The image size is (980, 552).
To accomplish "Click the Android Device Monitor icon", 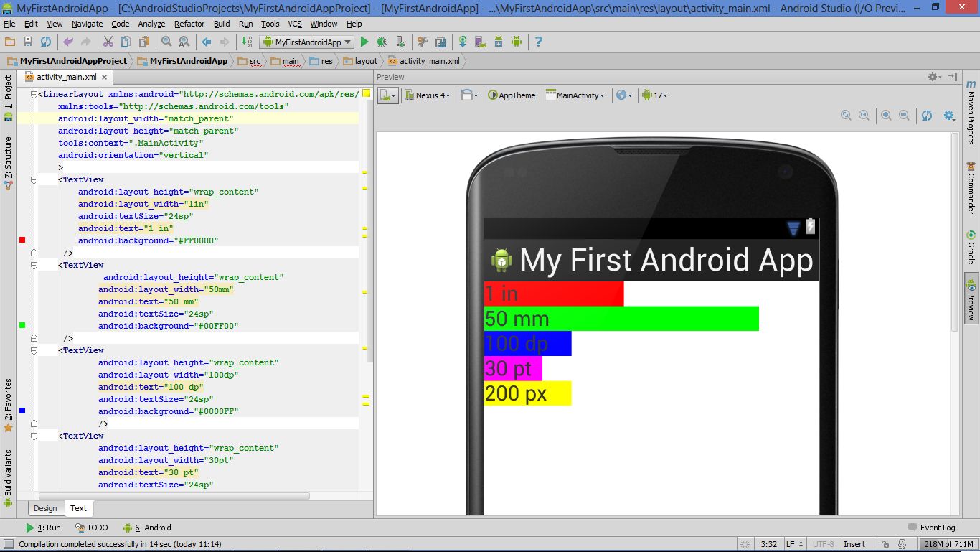I will pyautogui.click(x=516, y=42).
